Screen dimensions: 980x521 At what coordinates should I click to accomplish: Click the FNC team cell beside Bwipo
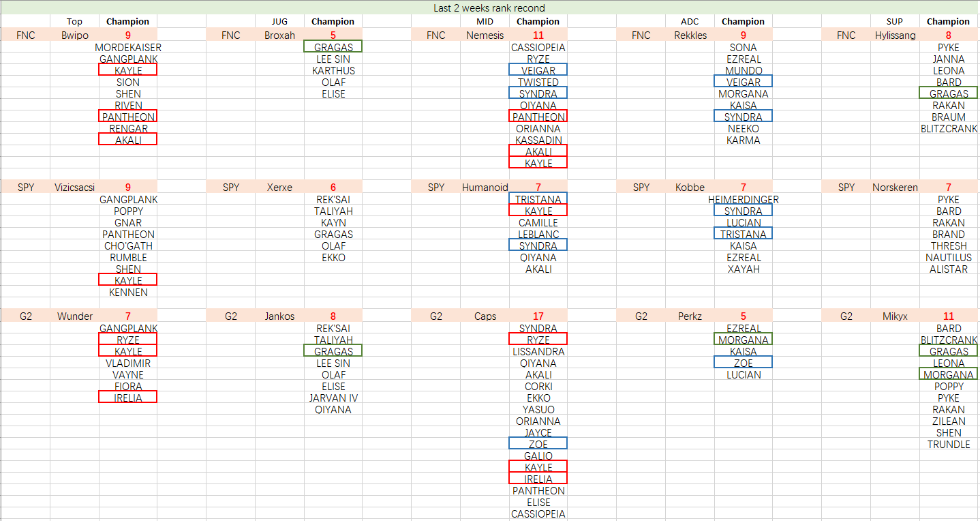tap(26, 35)
